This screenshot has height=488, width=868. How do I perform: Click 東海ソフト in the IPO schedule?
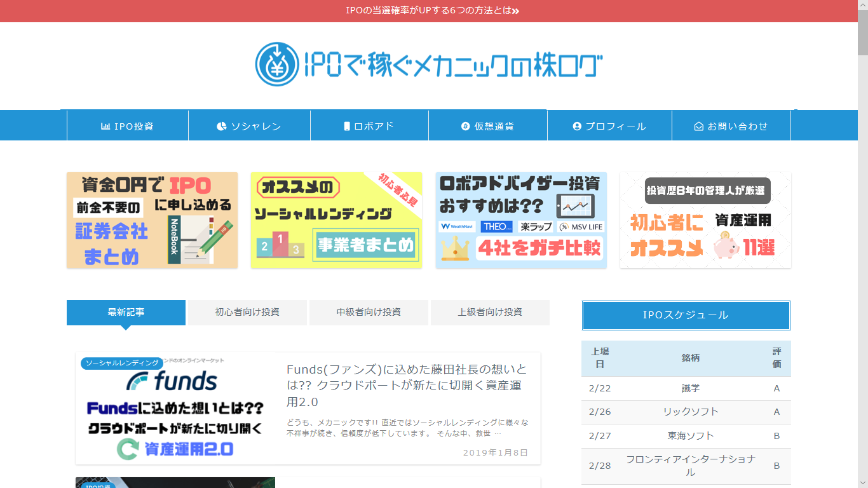[x=691, y=436]
